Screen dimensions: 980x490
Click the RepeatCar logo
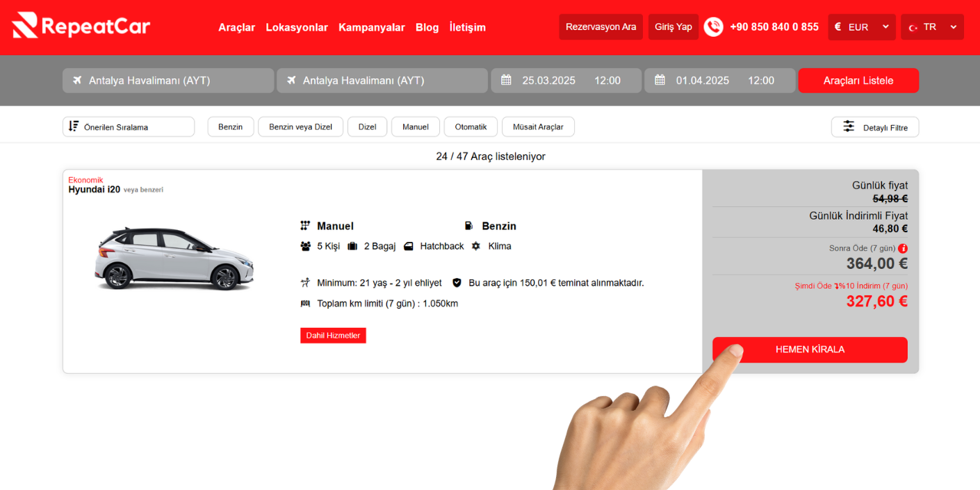(x=81, y=26)
